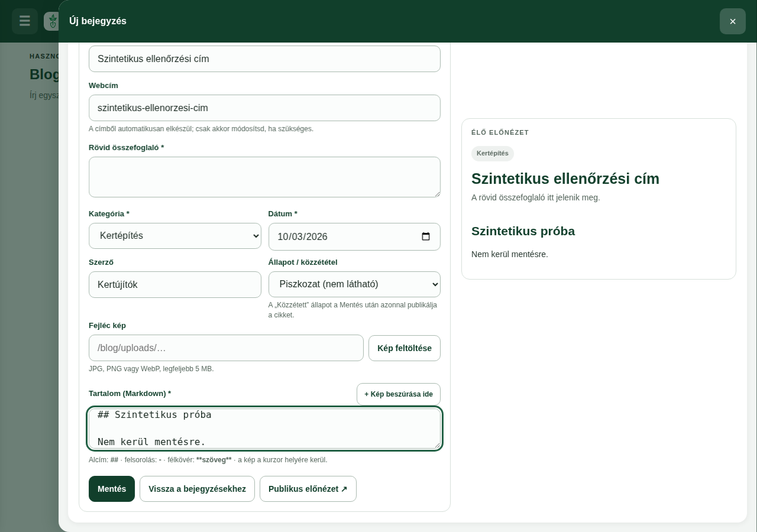The image size is (757, 532).
Task: Click the Szerző field Kertújítók
Action: point(175,284)
